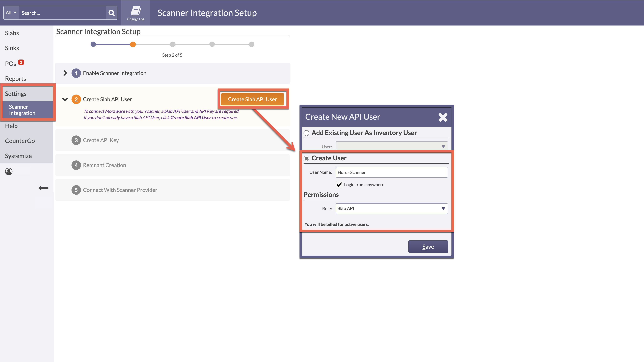Screen dimensions: 644x362
Task: Click the User Name field containing Horus Scanner
Action: pos(391,172)
